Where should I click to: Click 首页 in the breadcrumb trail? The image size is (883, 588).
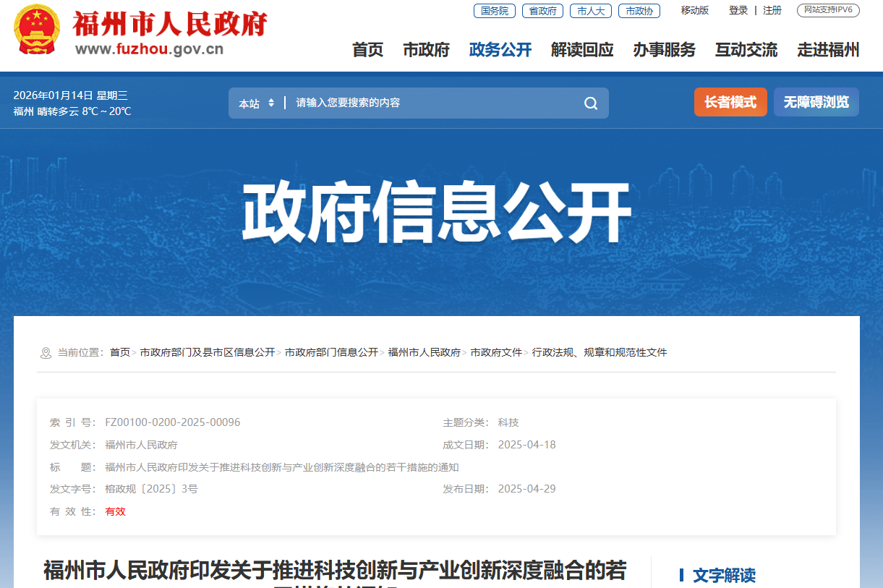pos(121,352)
